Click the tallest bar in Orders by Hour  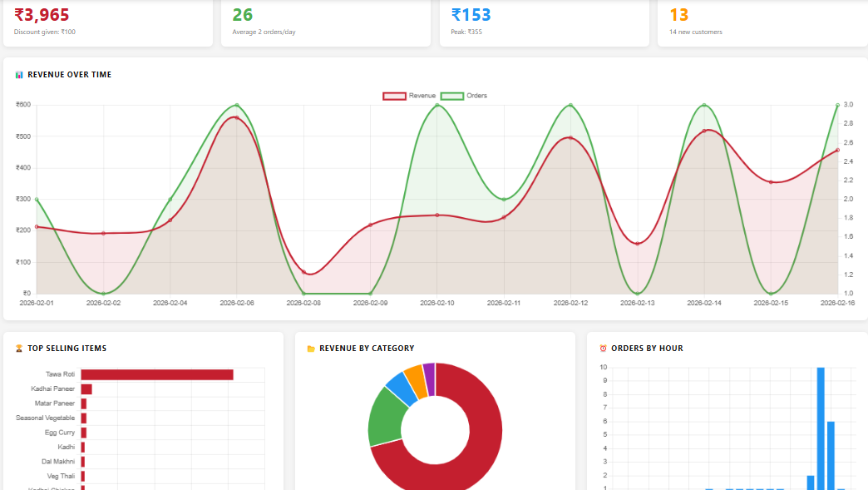click(x=821, y=428)
